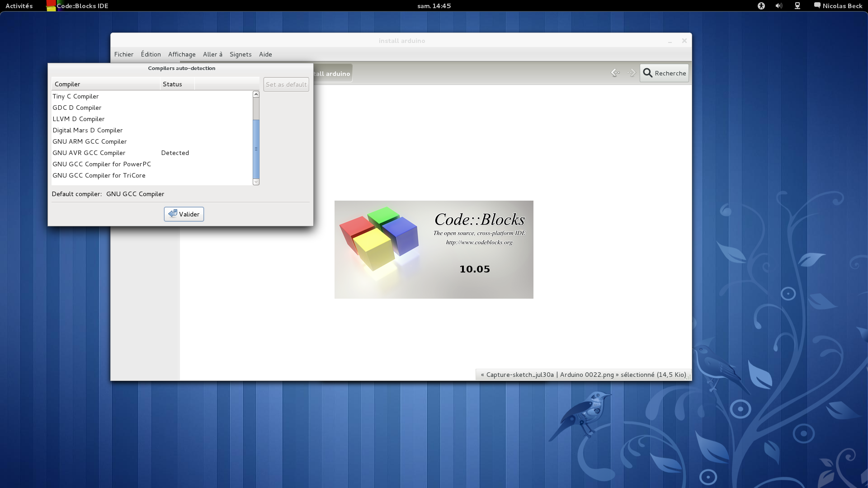Screen dimensions: 868x488
Task: Close the install arduino window
Action: click(x=684, y=41)
